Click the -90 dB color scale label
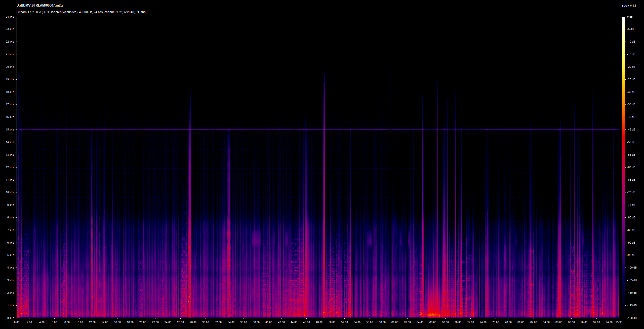Screen dimensions: 644x329 [631, 243]
